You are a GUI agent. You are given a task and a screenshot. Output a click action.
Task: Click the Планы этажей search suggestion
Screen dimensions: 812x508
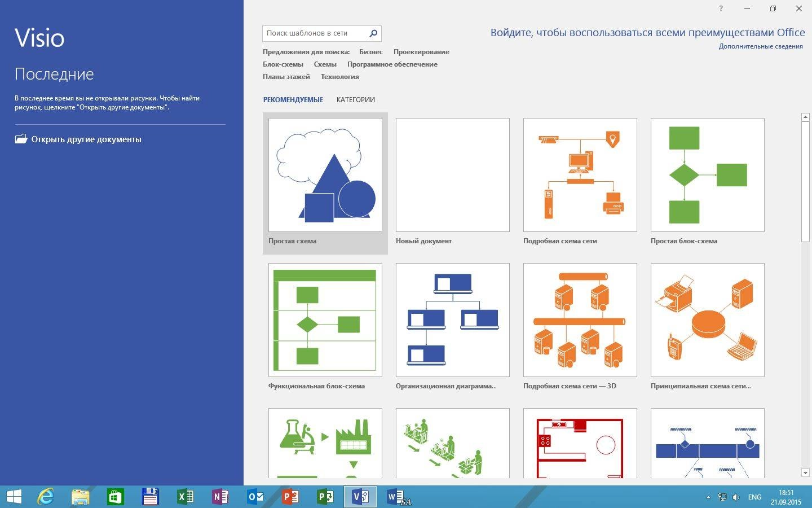pyautogui.click(x=286, y=77)
